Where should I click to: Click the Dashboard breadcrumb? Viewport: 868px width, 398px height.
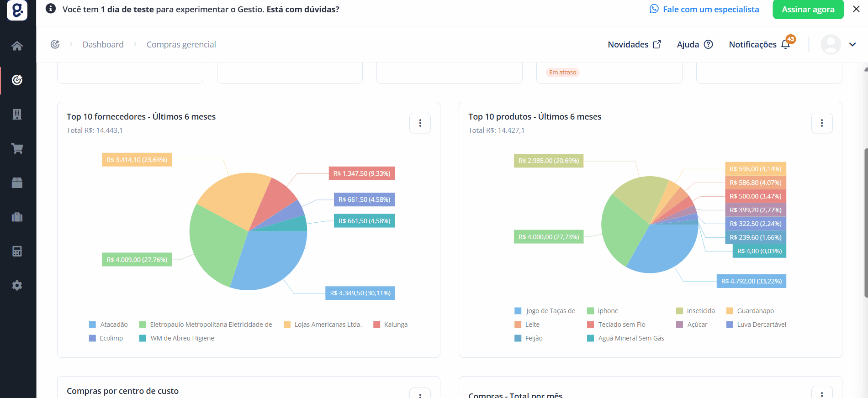tap(103, 44)
